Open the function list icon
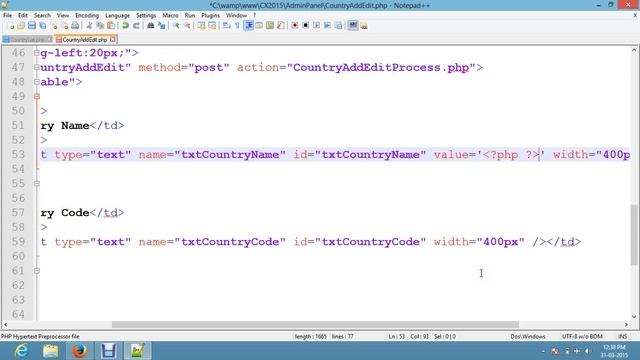Screen dimensions: 640x360 [x=280, y=26]
